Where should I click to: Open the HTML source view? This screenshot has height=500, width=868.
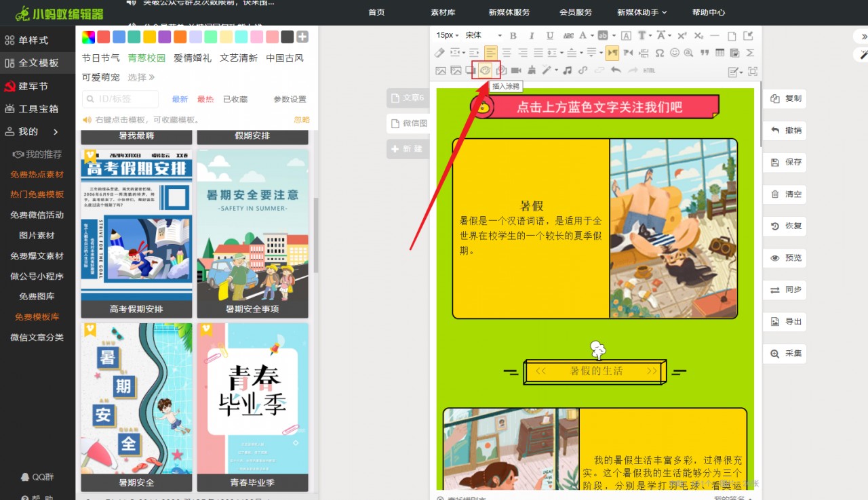click(649, 70)
